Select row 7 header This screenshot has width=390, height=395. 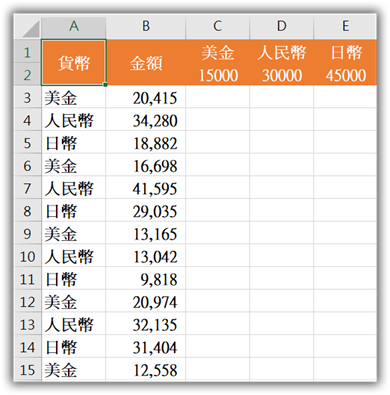point(28,188)
